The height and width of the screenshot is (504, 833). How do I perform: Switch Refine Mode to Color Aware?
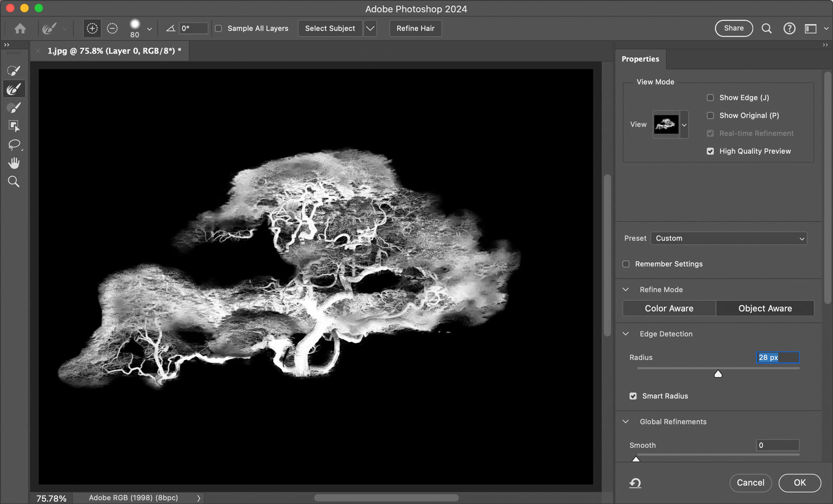668,308
